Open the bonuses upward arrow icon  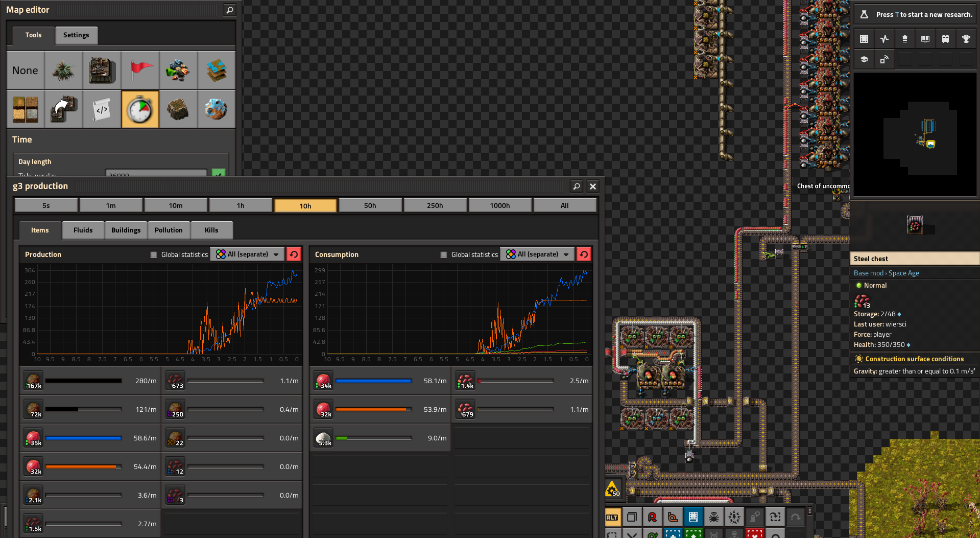905,39
